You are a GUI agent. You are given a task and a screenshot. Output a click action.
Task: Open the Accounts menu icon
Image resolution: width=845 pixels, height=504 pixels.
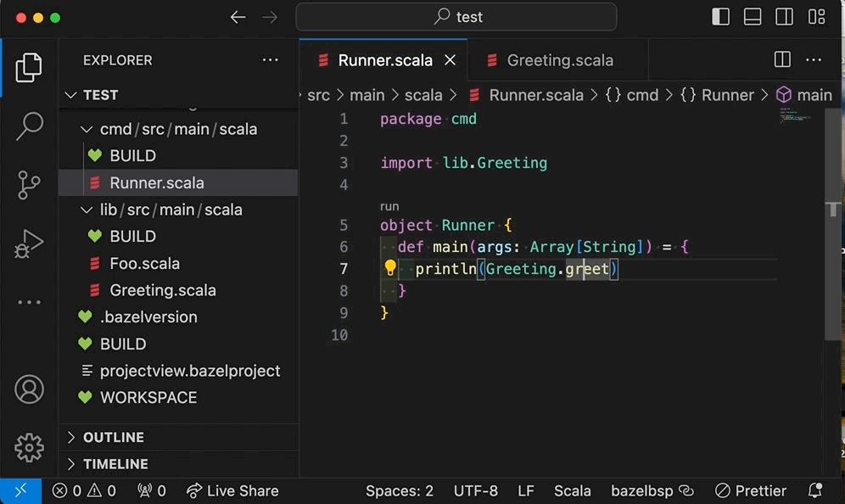click(x=29, y=389)
